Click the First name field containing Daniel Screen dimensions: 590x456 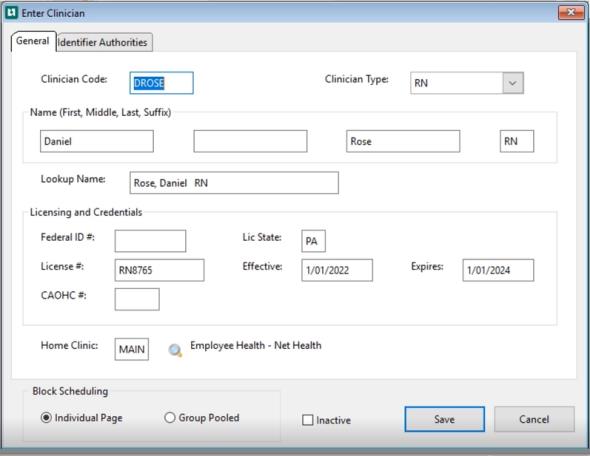[x=97, y=141]
